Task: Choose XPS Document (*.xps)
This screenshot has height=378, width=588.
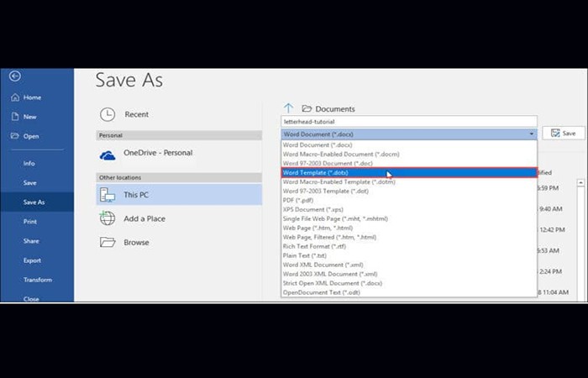Action: (409, 209)
